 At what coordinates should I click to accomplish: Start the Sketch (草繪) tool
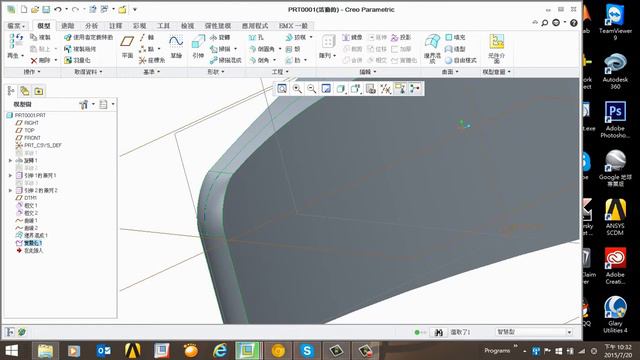(x=176, y=47)
